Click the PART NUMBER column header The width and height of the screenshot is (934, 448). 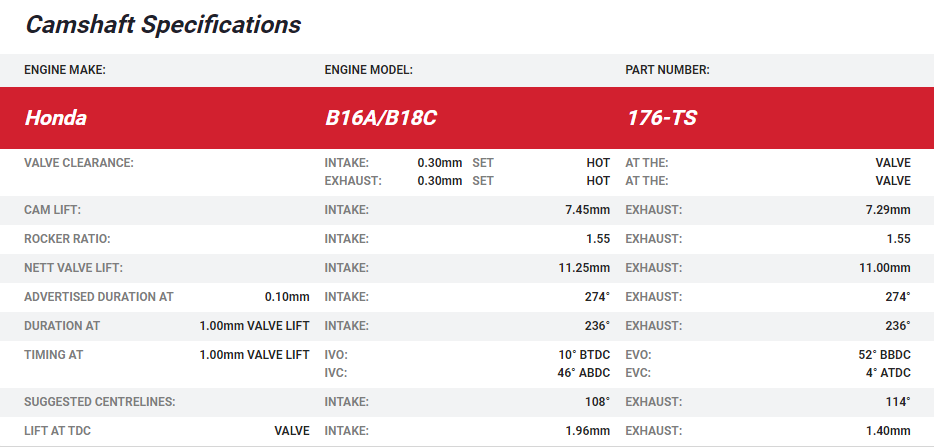[x=667, y=70]
